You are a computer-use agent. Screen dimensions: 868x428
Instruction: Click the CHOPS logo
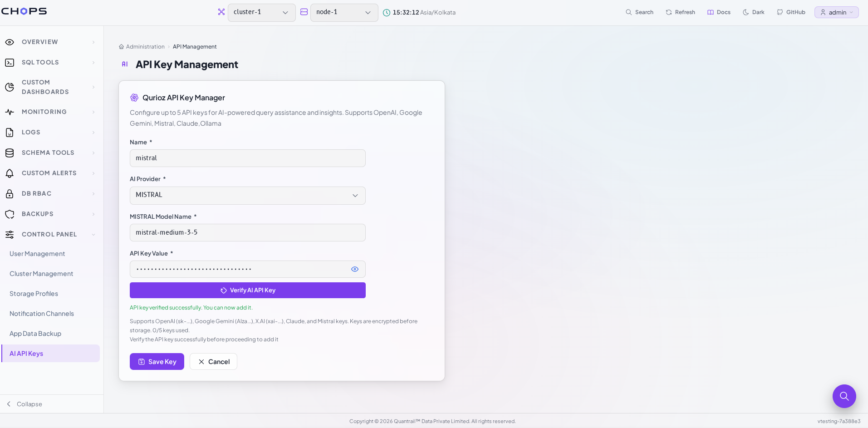click(x=24, y=11)
